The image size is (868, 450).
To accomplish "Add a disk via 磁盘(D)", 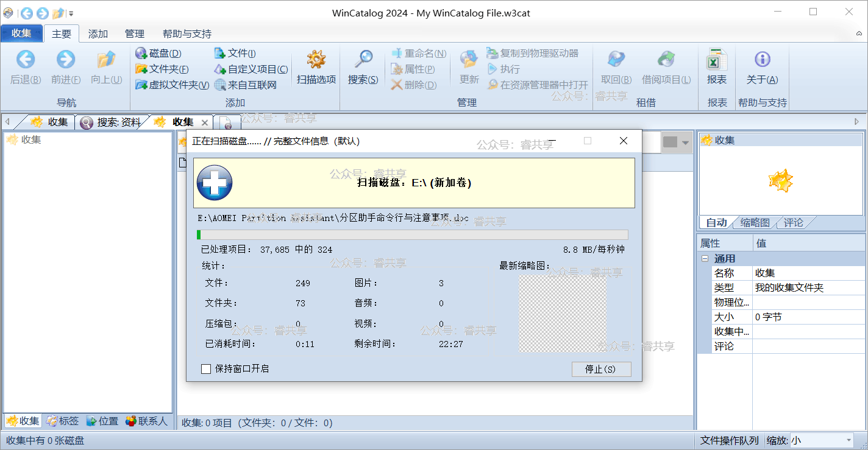I will [x=158, y=54].
